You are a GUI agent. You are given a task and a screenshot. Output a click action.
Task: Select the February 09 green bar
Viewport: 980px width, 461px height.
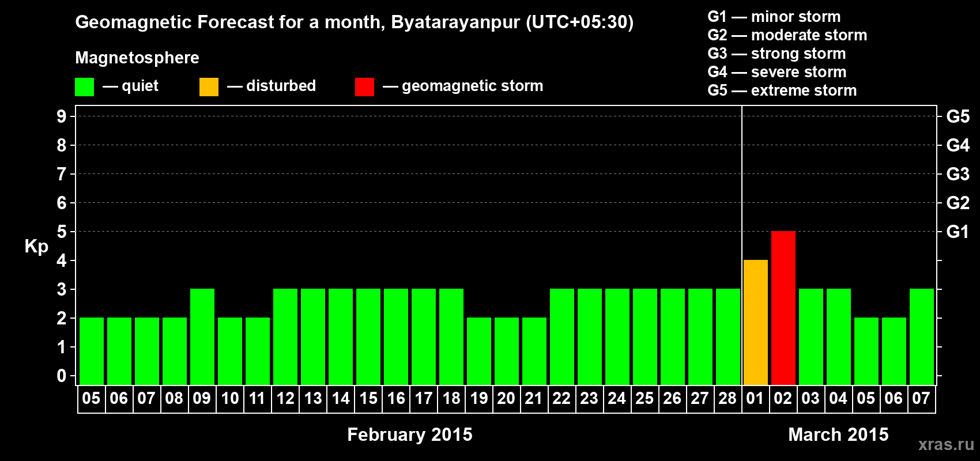click(x=202, y=337)
